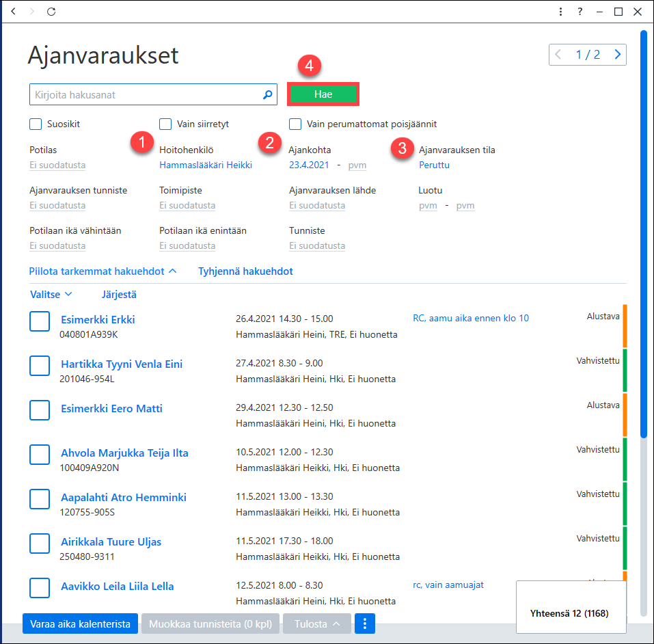Tick Vain perumattomat poisjäännit checkbox
The width and height of the screenshot is (654, 644).
tap(295, 124)
